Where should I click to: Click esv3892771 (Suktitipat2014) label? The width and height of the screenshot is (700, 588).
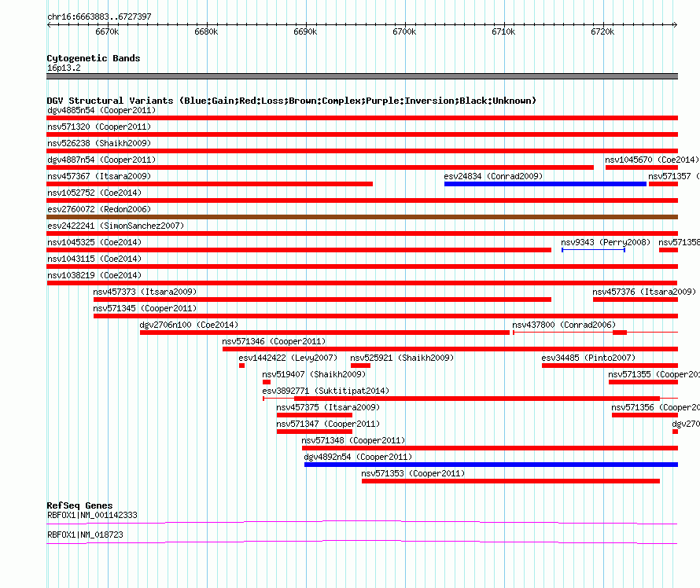326,391
